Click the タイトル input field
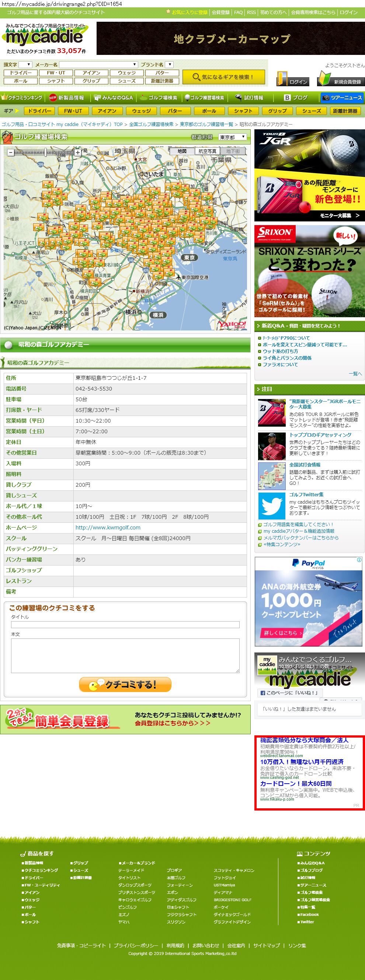This screenshot has width=365, height=980. (125, 624)
